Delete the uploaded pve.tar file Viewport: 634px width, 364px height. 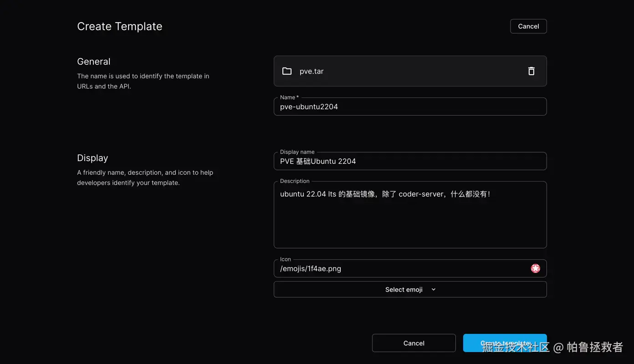[x=531, y=71]
